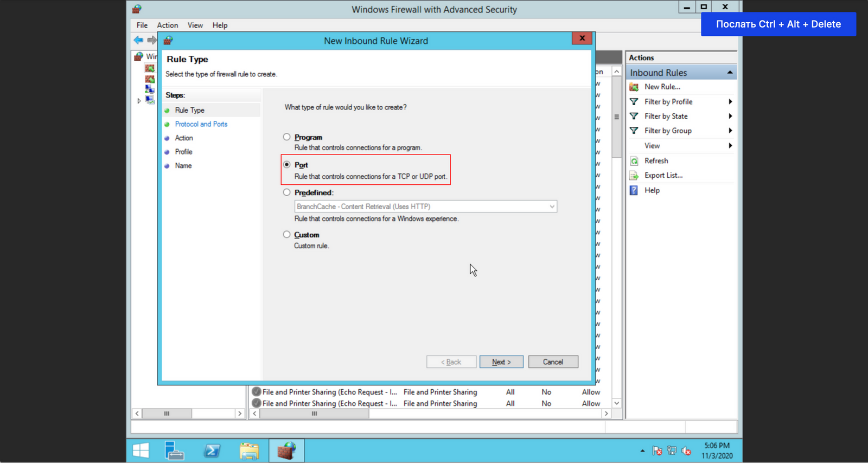Click the network tray icon
The width and height of the screenshot is (868, 464).
(x=672, y=451)
